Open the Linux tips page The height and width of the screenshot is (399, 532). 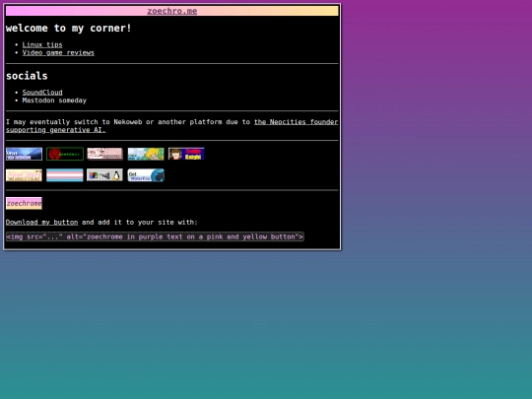(42, 44)
